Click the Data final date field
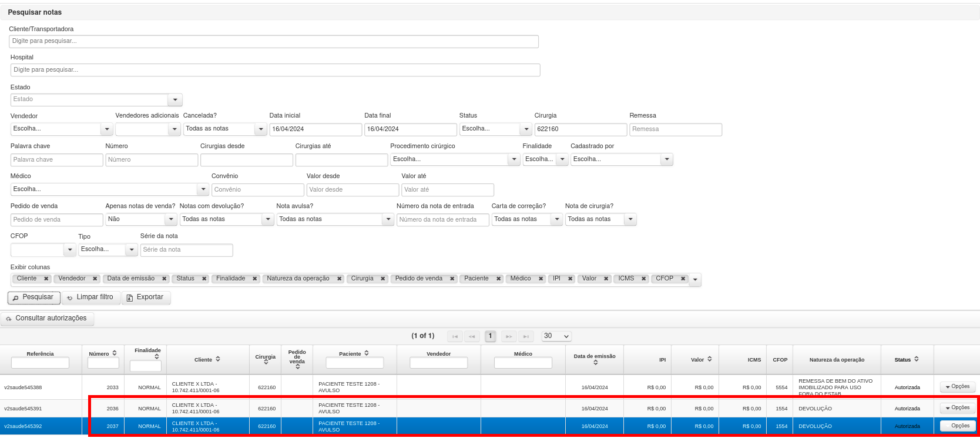This screenshot has height=438, width=980. [411, 129]
